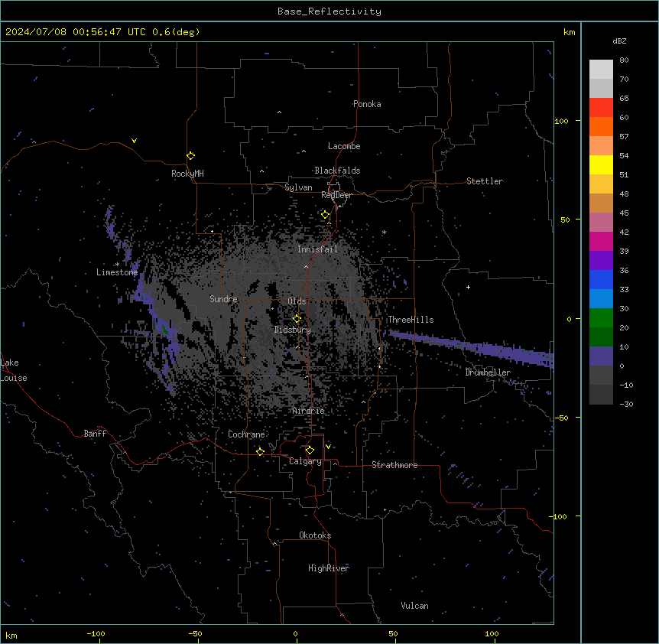Click the Okotoks label
The image size is (659, 644).
coord(315,535)
